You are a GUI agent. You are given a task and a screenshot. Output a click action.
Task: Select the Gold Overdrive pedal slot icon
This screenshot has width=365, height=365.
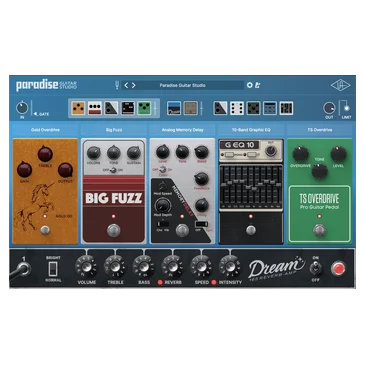point(78,108)
